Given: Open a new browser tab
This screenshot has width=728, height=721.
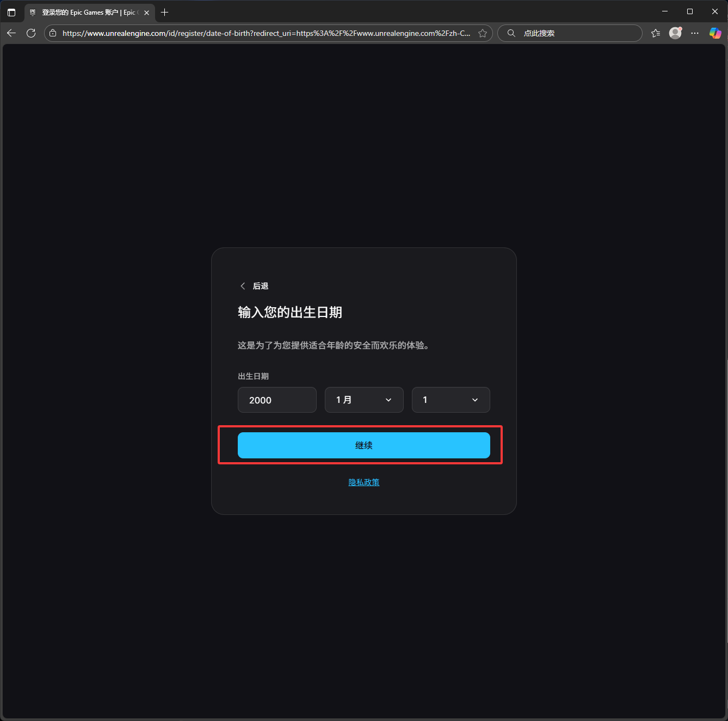Looking at the screenshot, I should (x=164, y=12).
